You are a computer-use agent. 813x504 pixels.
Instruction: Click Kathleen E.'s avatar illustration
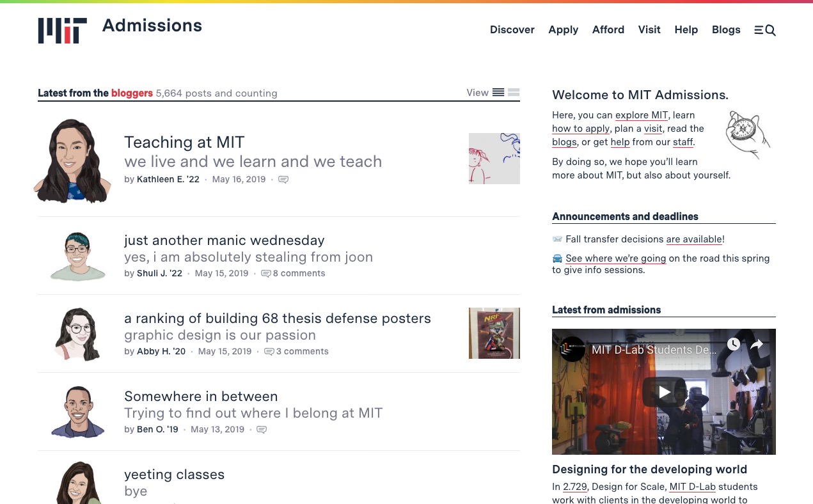coord(73,161)
